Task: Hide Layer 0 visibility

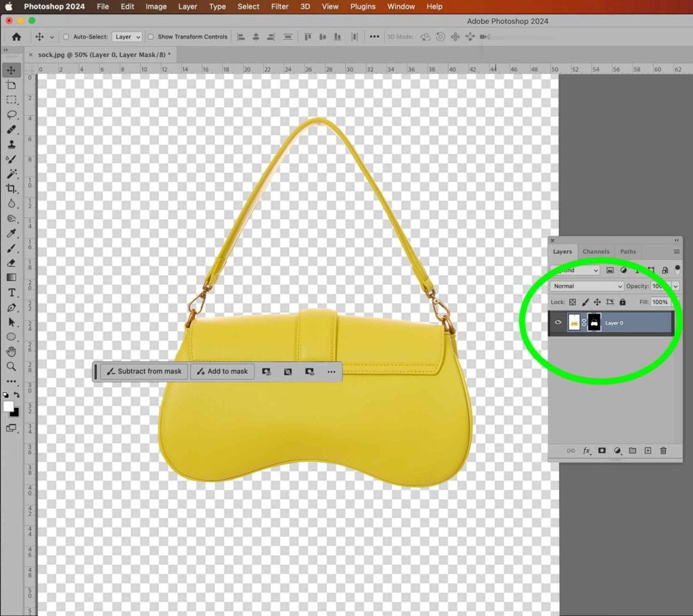Action: (x=558, y=323)
